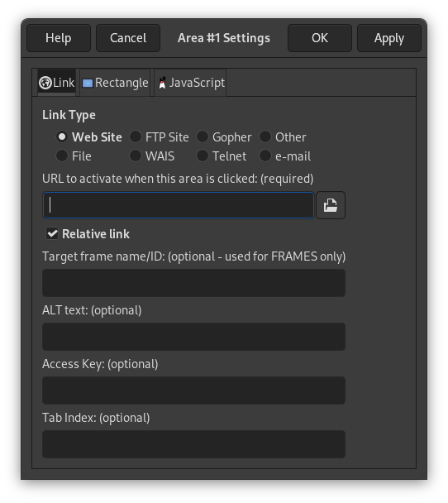This screenshot has width=448, height=503.
Task: Click the JavaScript tab icon
Action: click(x=162, y=83)
